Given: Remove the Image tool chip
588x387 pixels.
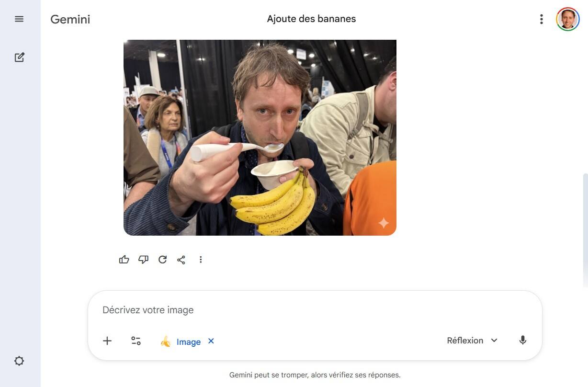Looking at the screenshot, I should 211,341.
